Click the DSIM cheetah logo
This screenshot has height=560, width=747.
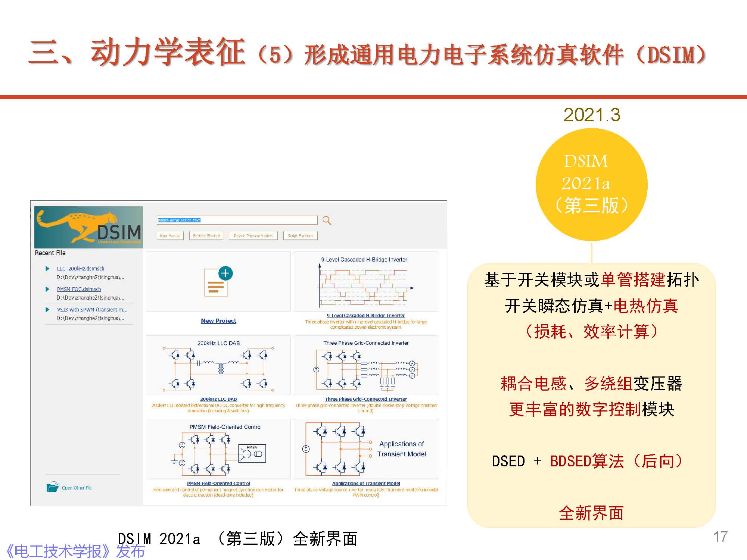[88, 227]
